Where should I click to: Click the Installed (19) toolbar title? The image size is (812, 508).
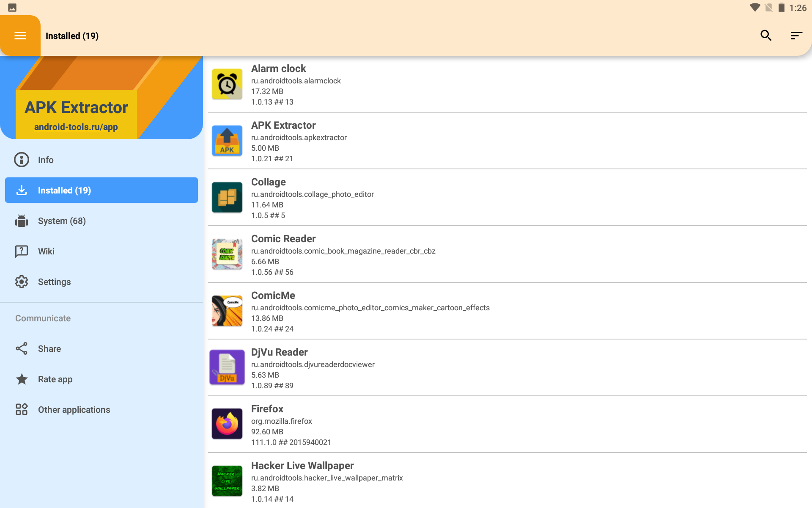coord(72,36)
